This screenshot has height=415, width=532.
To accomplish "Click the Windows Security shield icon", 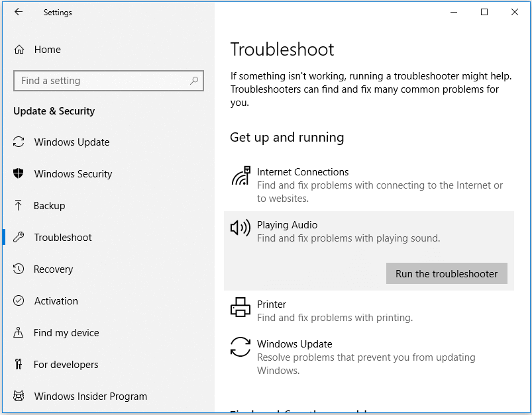I will pyautogui.click(x=20, y=174).
